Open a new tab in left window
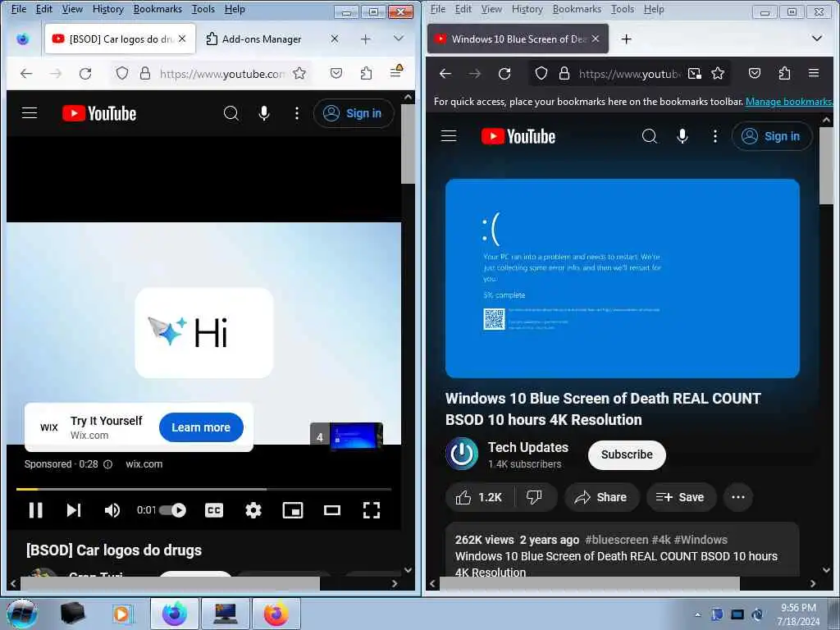The height and width of the screenshot is (630, 840). tap(365, 39)
